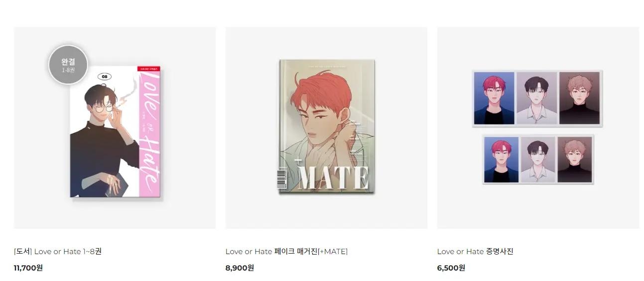This screenshot has height=281, width=644.
Task: Click the gray 완결 1-8권 round badge
Action: click(68, 65)
